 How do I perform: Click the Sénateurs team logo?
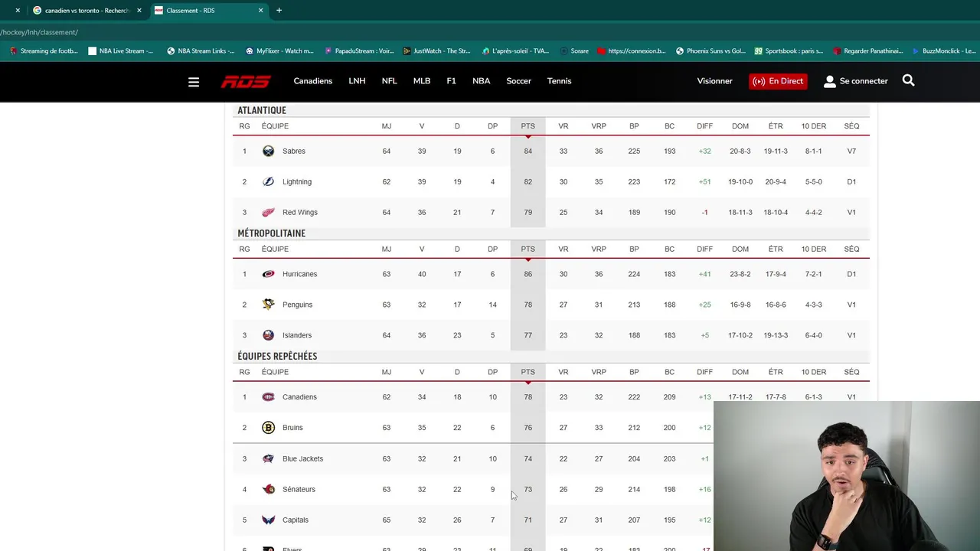point(268,489)
